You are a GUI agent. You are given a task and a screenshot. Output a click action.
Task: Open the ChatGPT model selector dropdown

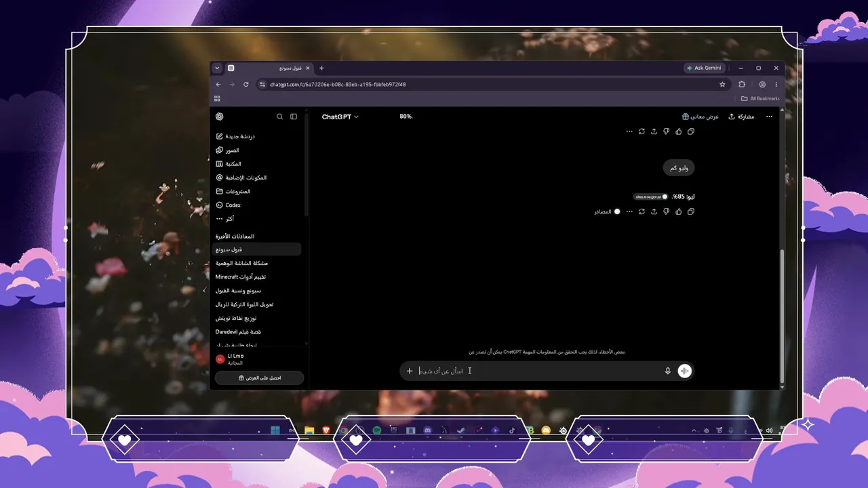tap(340, 117)
